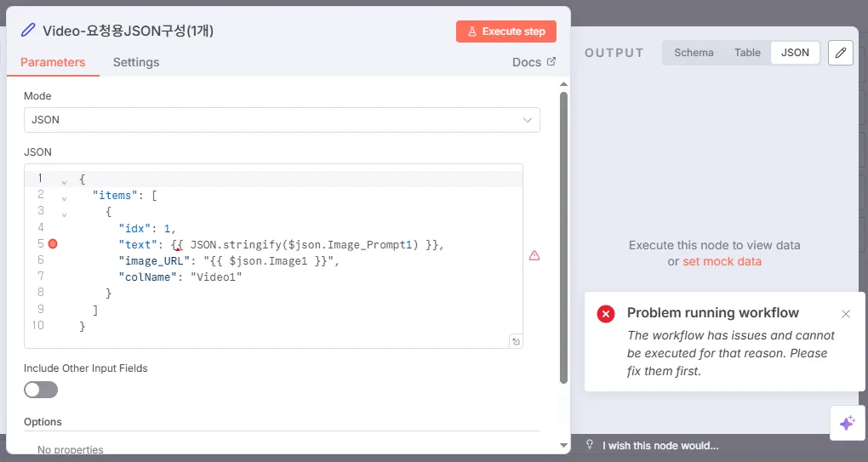Click the expand editor icon at JSON field corner
868x462 pixels.
point(515,341)
